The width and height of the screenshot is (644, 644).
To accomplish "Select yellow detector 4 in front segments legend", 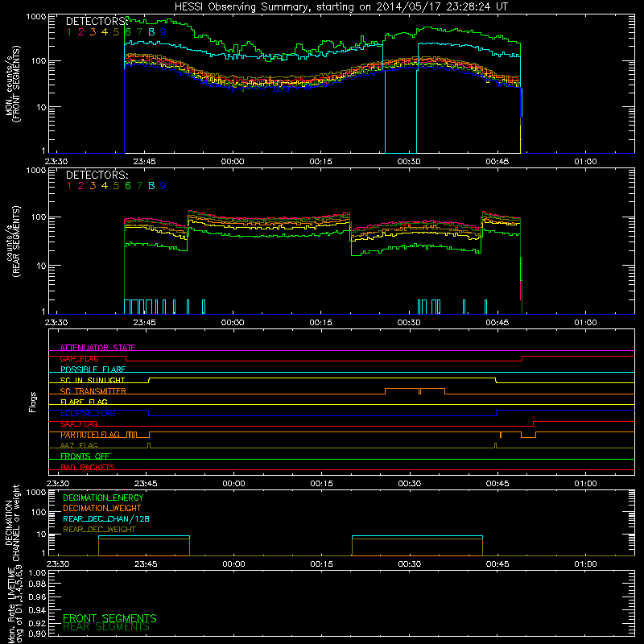I will pyautogui.click(x=105, y=32).
